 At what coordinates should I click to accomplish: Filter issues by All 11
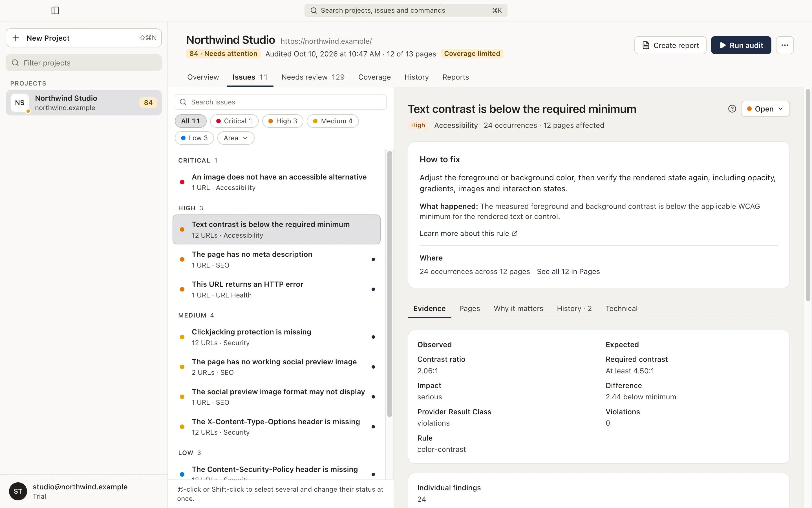click(x=191, y=121)
